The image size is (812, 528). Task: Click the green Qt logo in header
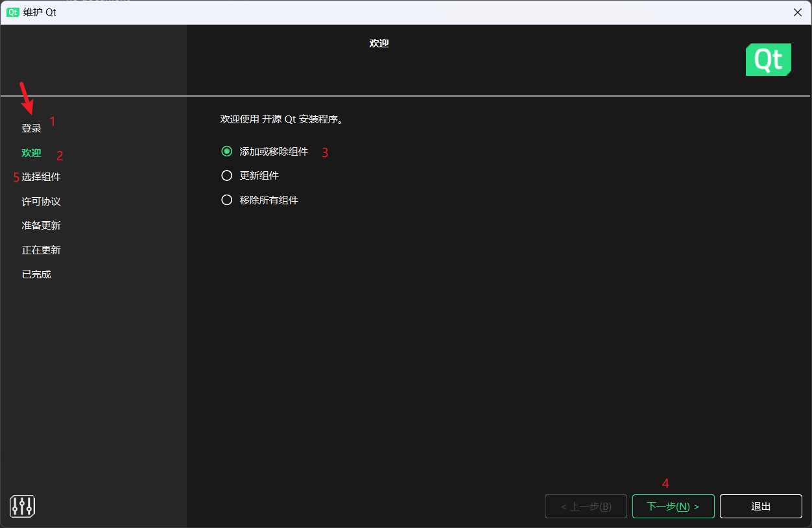[768, 60]
